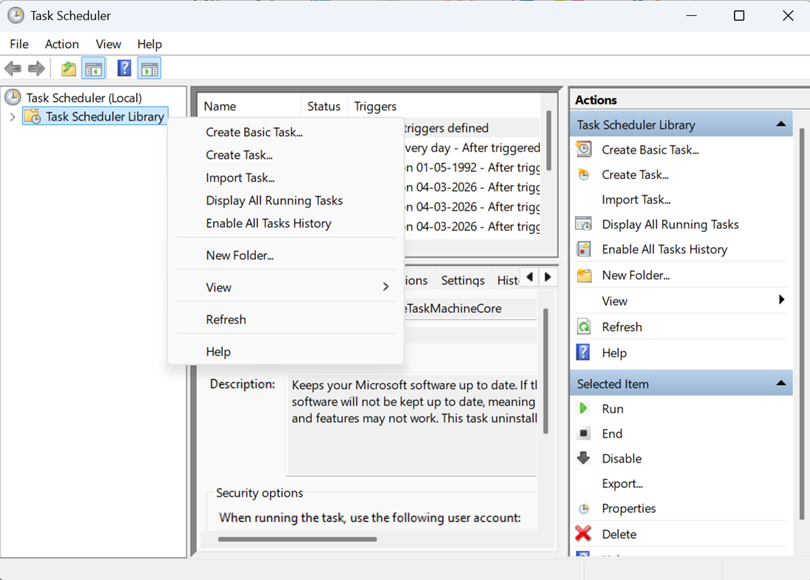Click the New Folder icon in Actions pane
Viewport: 810px width, 580px height.
point(584,275)
